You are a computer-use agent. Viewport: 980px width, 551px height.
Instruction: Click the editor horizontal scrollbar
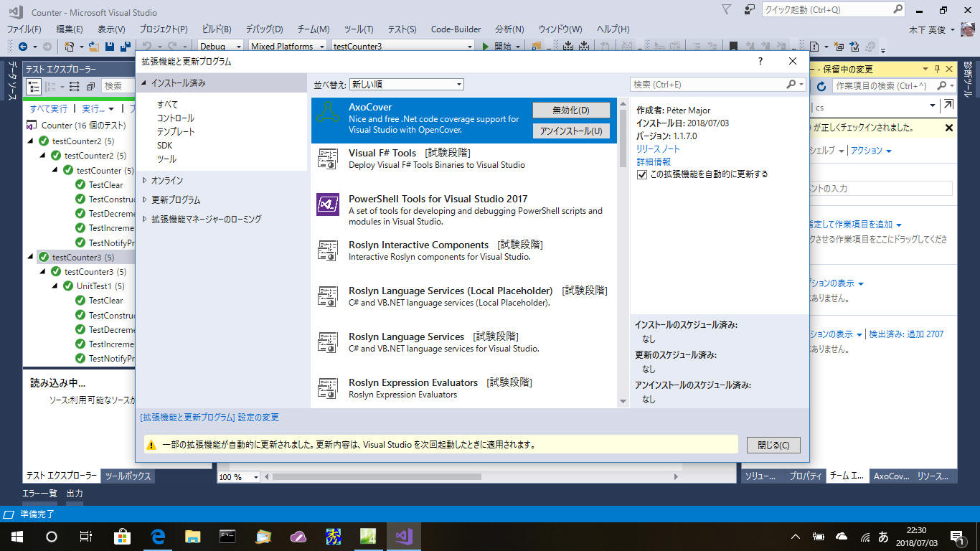[377, 477]
